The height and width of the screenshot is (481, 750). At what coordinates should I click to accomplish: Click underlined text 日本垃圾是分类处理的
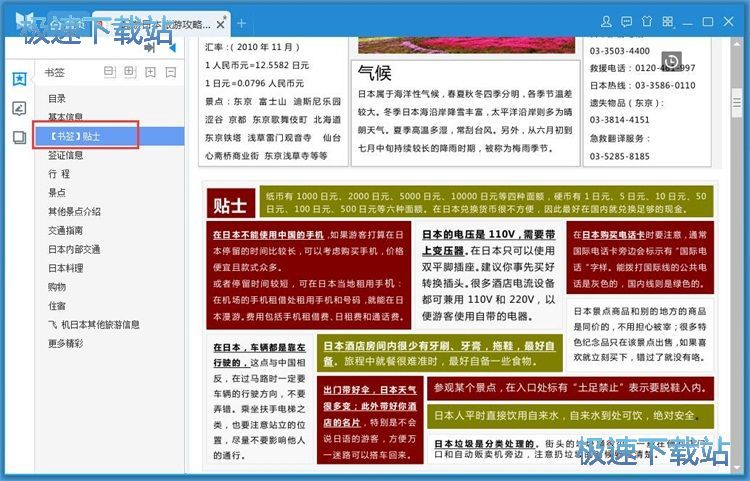click(x=487, y=444)
